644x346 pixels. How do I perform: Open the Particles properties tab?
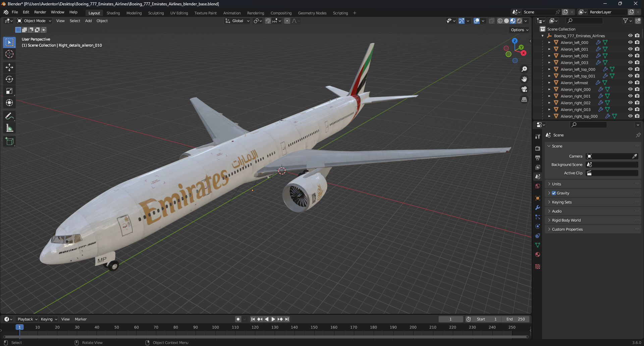538,217
